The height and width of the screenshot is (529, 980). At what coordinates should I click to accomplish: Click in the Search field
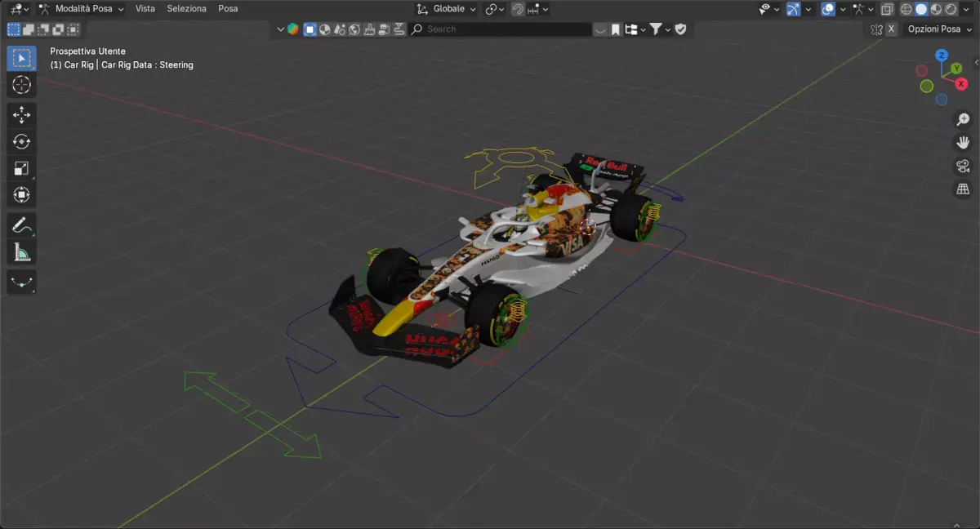501,29
